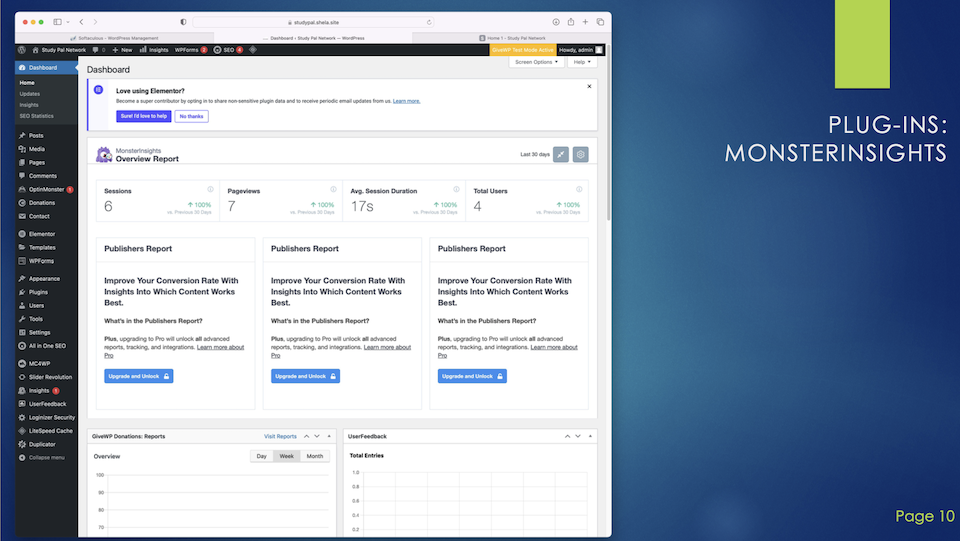
Task: Click the Safari address bar
Action: coord(310,21)
